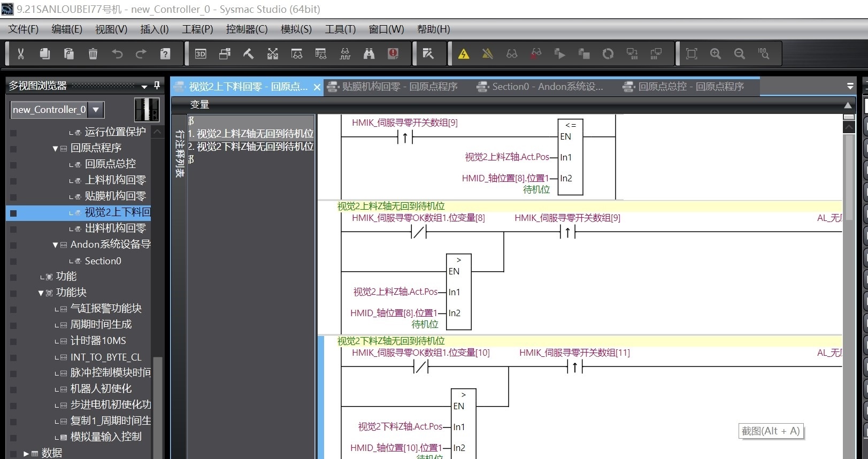The height and width of the screenshot is (459, 868).
Task: Select 出料机构回零 in the project tree
Action: 115,228
